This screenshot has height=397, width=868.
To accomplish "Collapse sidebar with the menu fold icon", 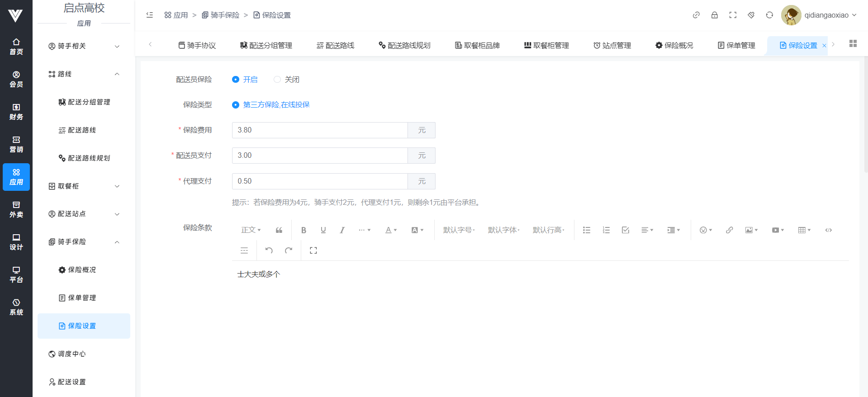I will (x=150, y=15).
